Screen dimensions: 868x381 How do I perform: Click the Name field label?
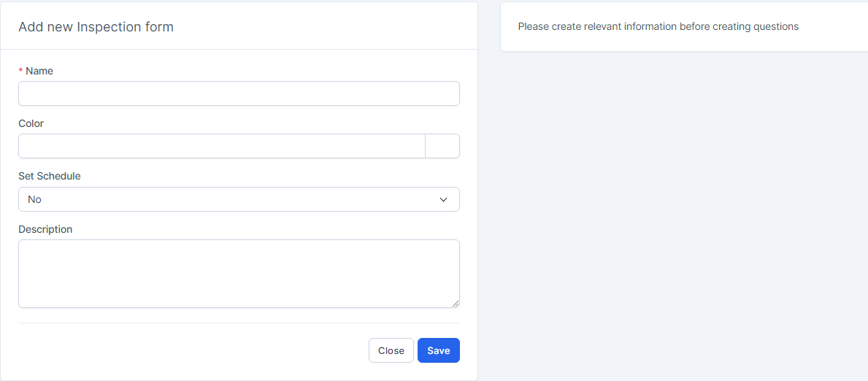[39, 71]
